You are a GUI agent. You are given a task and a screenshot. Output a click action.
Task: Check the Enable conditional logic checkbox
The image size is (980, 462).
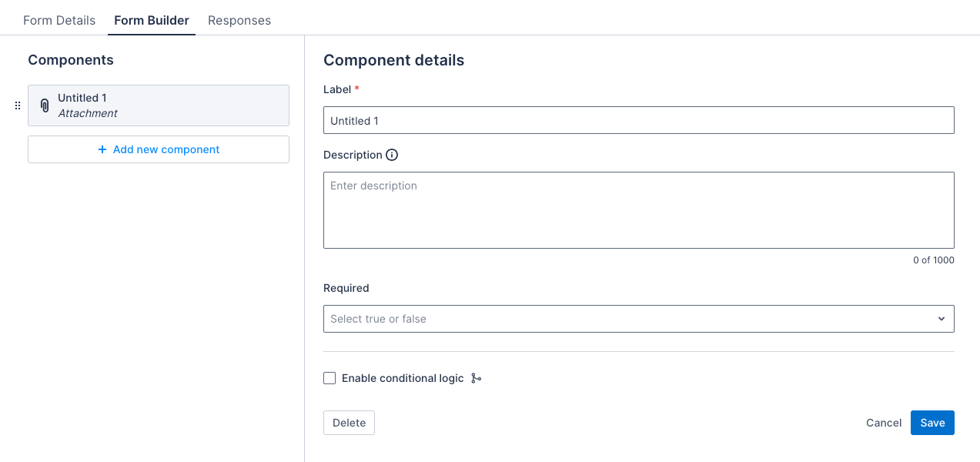tap(329, 377)
